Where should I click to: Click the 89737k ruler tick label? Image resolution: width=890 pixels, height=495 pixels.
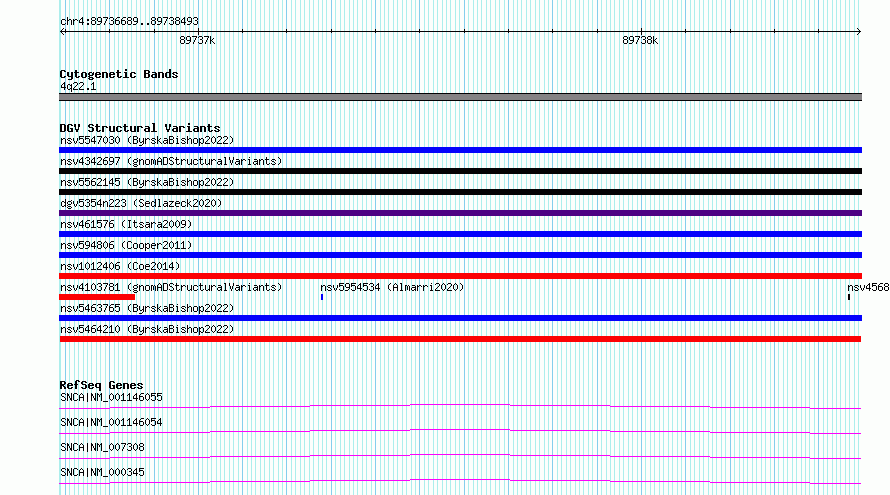point(197,40)
